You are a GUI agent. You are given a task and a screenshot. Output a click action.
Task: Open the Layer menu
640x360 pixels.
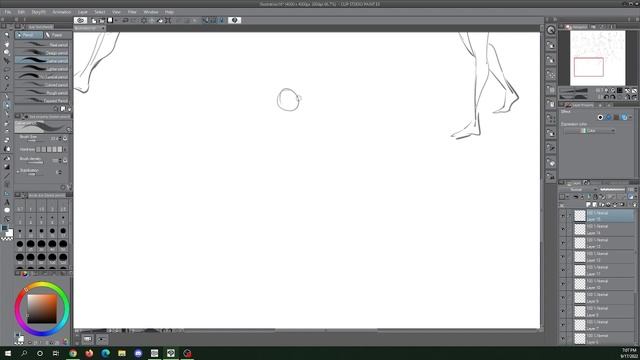[83, 12]
